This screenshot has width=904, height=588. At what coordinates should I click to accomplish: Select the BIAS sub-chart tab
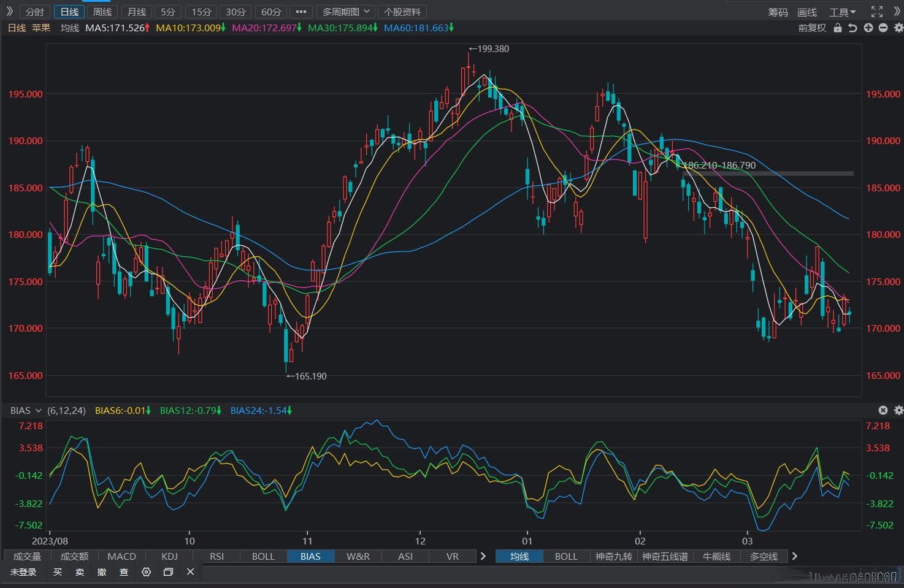pyautogui.click(x=311, y=556)
